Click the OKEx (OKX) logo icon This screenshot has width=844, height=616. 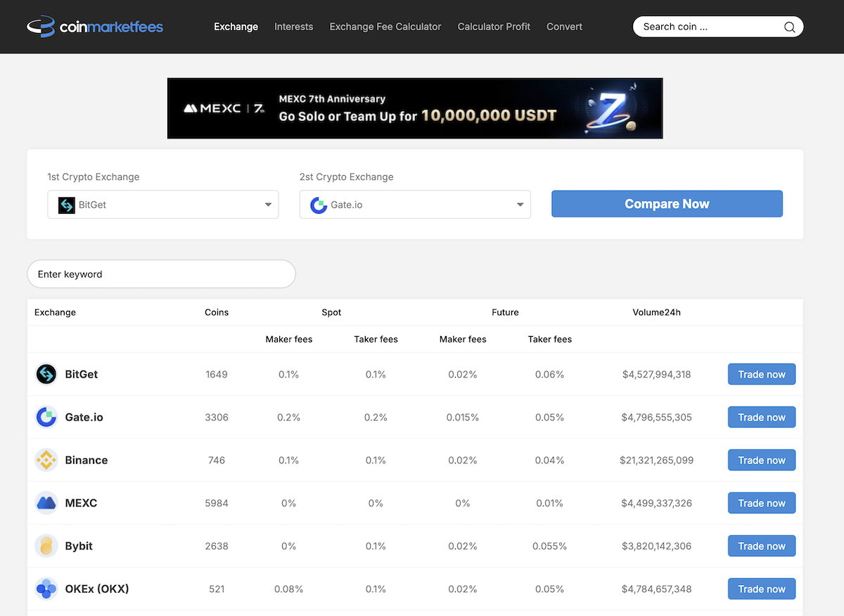pos(46,589)
